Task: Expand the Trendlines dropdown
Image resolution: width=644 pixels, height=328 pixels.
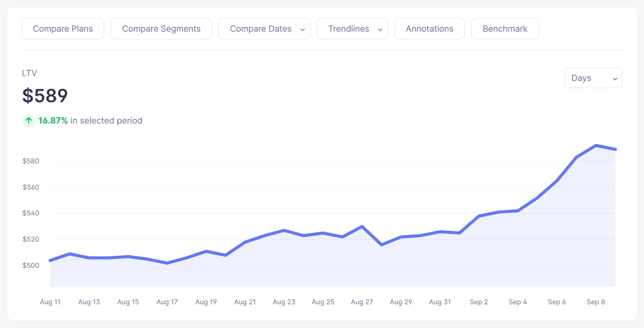Action: (x=352, y=29)
